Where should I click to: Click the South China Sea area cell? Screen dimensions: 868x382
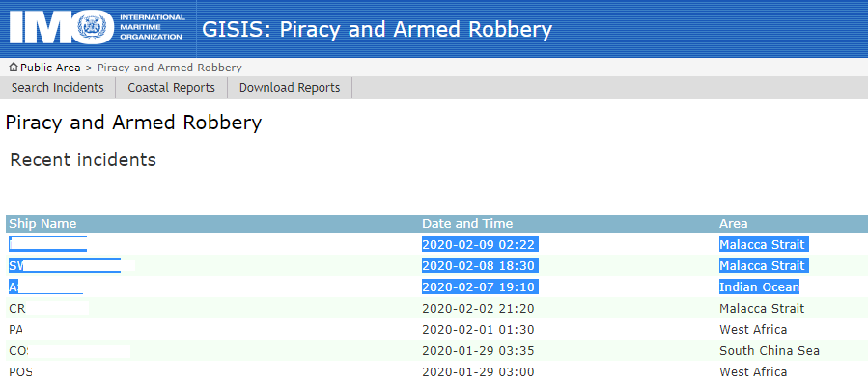(x=770, y=351)
